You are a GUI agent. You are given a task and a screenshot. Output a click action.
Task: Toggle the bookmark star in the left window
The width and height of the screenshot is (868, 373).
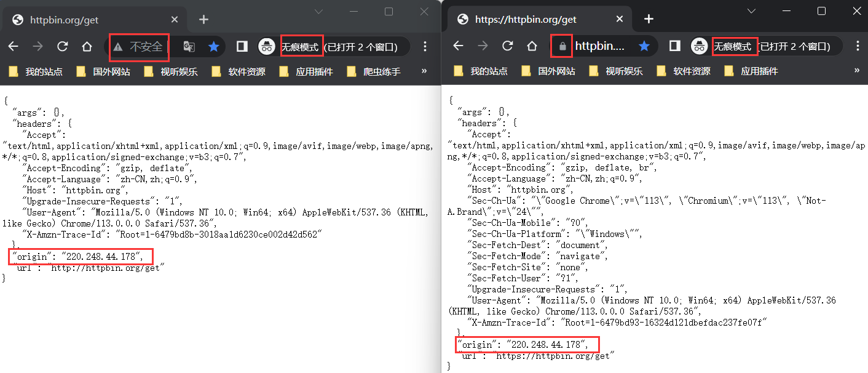[x=213, y=46]
